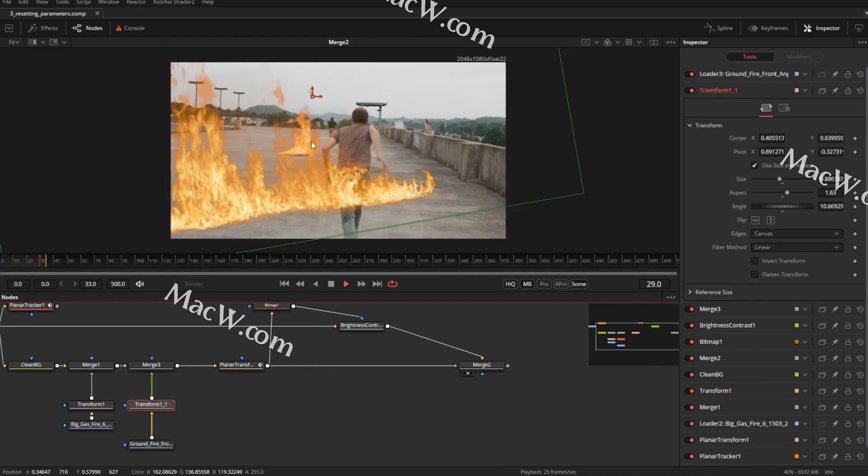The width and height of the screenshot is (868, 476).
Task: Click horizontal flip icon in Transform
Action: pos(755,220)
